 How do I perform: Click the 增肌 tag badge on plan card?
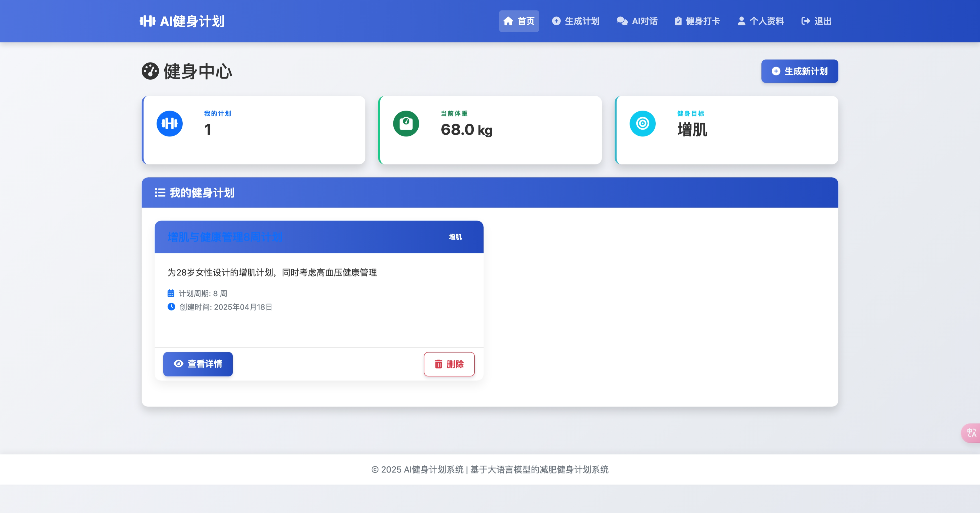click(455, 237)
